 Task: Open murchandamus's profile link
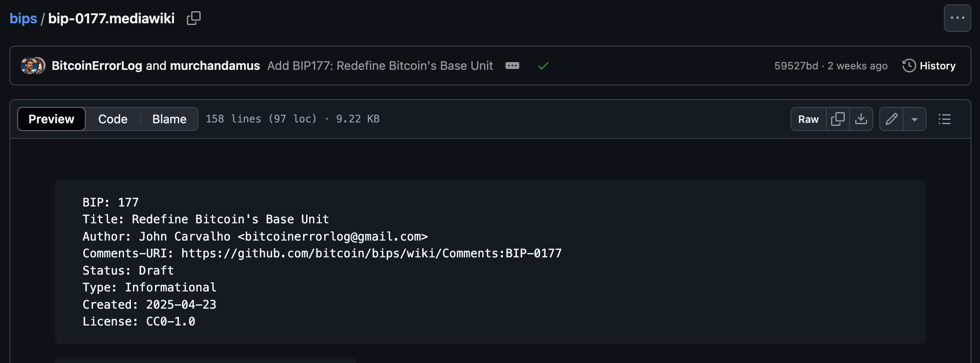215,66
